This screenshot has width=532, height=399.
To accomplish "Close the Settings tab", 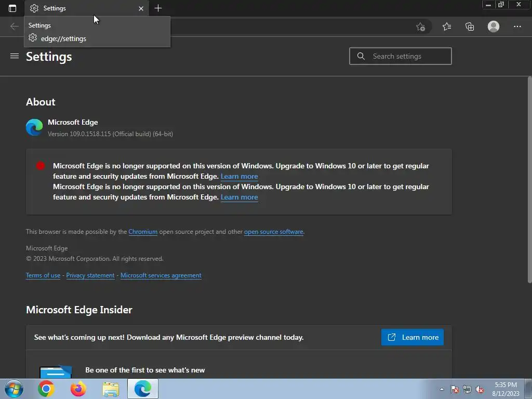I will point(141,8).
